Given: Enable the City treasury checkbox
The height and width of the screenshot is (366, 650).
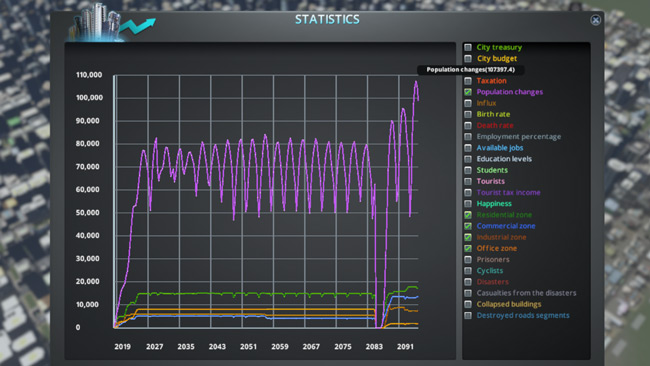Looking at the screenshot, I should [x=468, y=47].
